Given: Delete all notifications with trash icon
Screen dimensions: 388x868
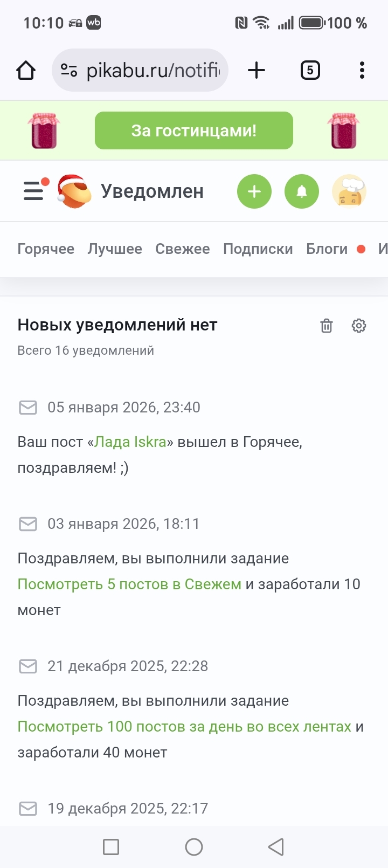Looking at the screenshot, I should pyautogui.click(x=327, y=326).
